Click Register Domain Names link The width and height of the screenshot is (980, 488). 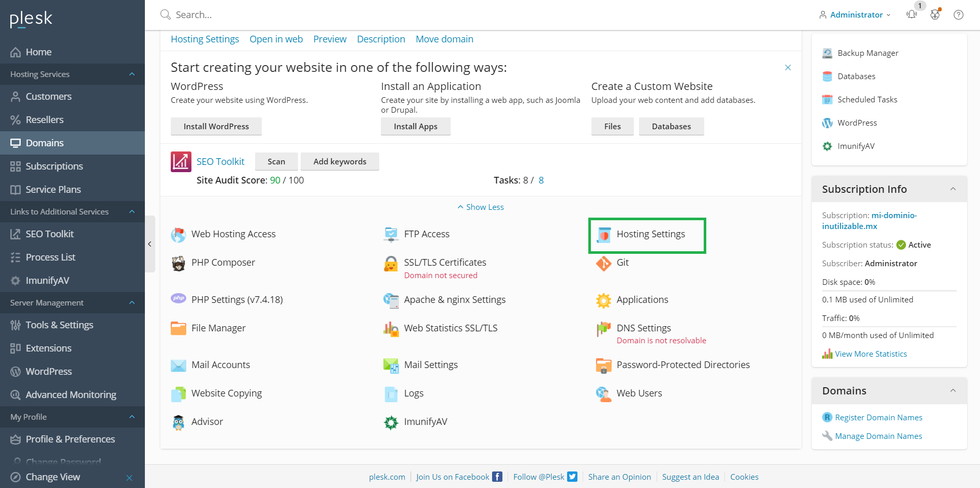(x=879, y=418)
